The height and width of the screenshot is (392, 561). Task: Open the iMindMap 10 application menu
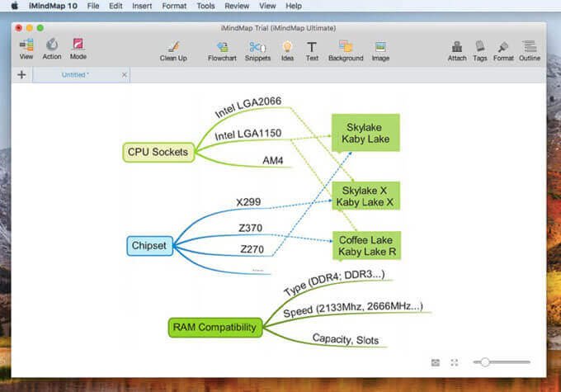pyautogui.click(x=53, y=6)
